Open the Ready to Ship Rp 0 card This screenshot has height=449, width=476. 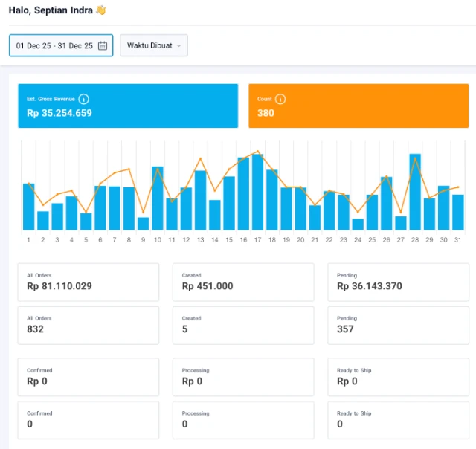pyautogui.click(x=399, y=377)
